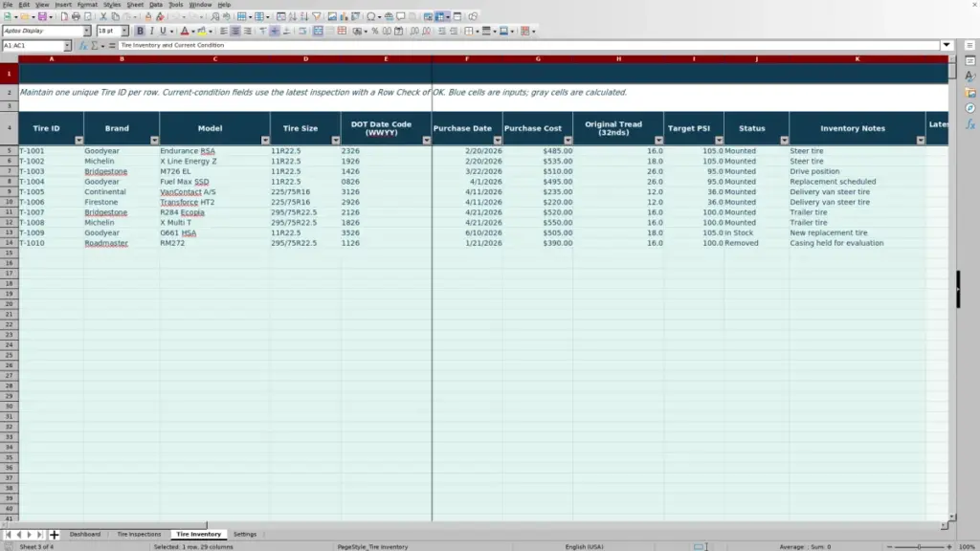Click column header D
The height and width of the screenshot is (551, 980).
coord(305,58)
